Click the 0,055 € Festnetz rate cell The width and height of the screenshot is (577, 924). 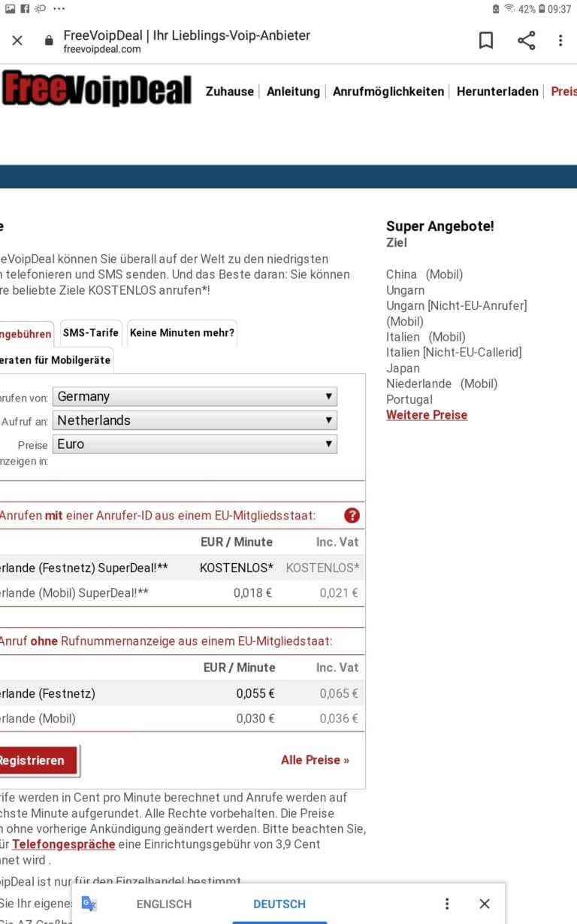click(255, 693)
